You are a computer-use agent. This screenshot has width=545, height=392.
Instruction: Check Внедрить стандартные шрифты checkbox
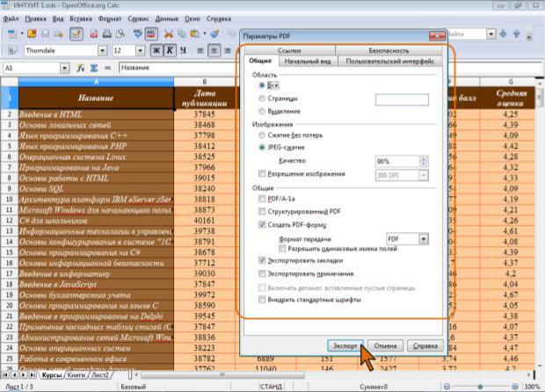point(262,300)
